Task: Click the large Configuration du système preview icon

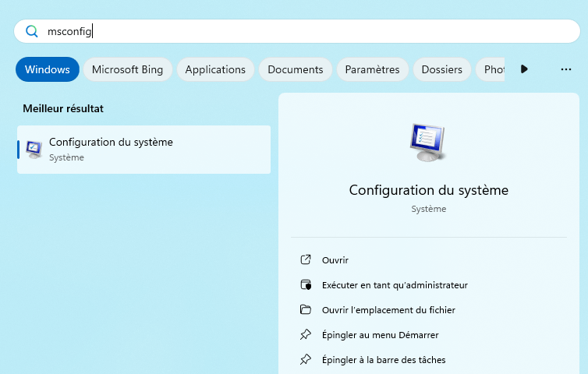Action: (428, 143)
